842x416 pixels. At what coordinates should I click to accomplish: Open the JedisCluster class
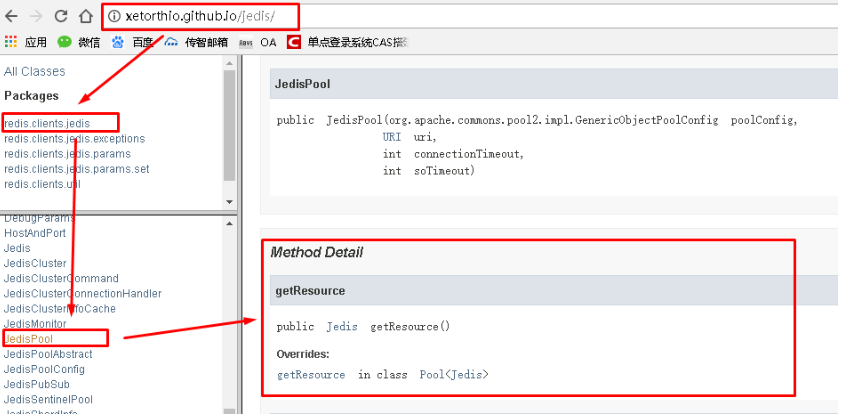pos(35,263)
